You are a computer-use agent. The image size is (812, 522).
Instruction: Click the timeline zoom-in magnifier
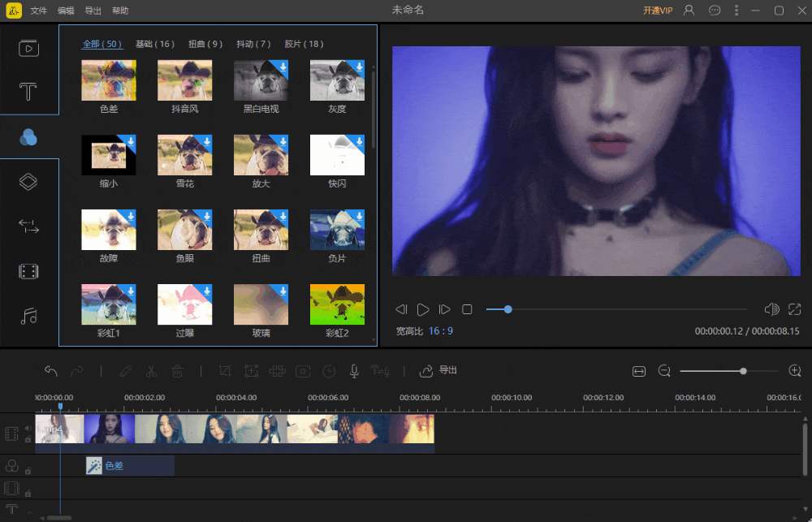[x=794, y=371]
